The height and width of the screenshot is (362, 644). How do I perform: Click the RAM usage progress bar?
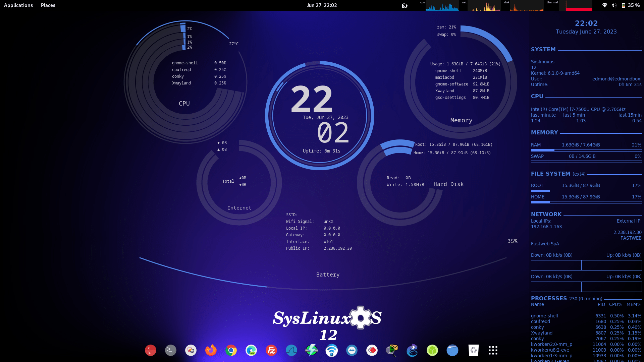[x=586, y=150]
